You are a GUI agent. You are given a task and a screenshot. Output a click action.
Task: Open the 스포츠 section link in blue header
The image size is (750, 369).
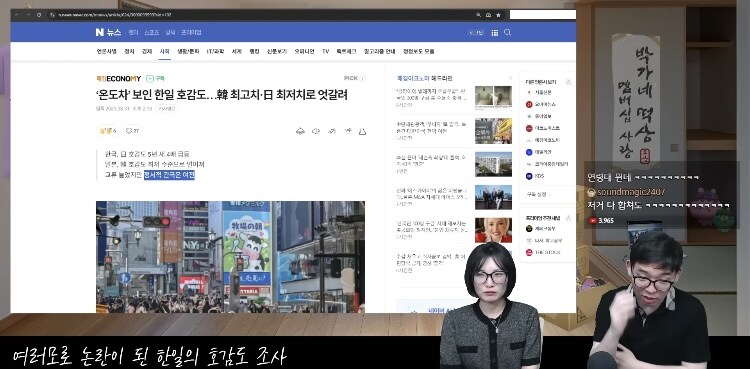(x=151, y=33)
